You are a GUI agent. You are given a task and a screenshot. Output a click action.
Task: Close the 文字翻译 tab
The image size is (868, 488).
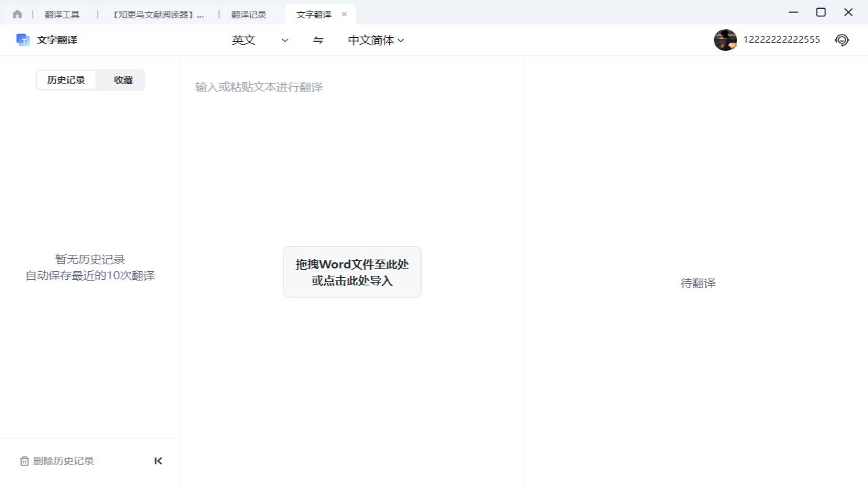pyautogui.click(x=344, y=14)
